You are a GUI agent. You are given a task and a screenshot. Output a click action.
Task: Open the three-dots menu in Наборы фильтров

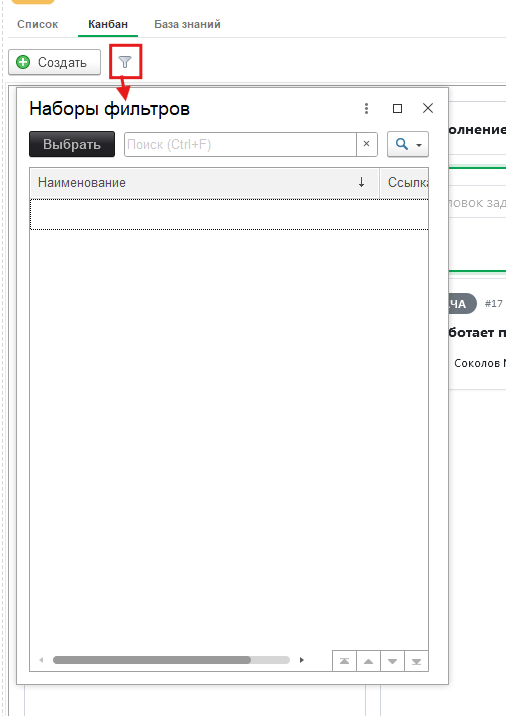366,108
